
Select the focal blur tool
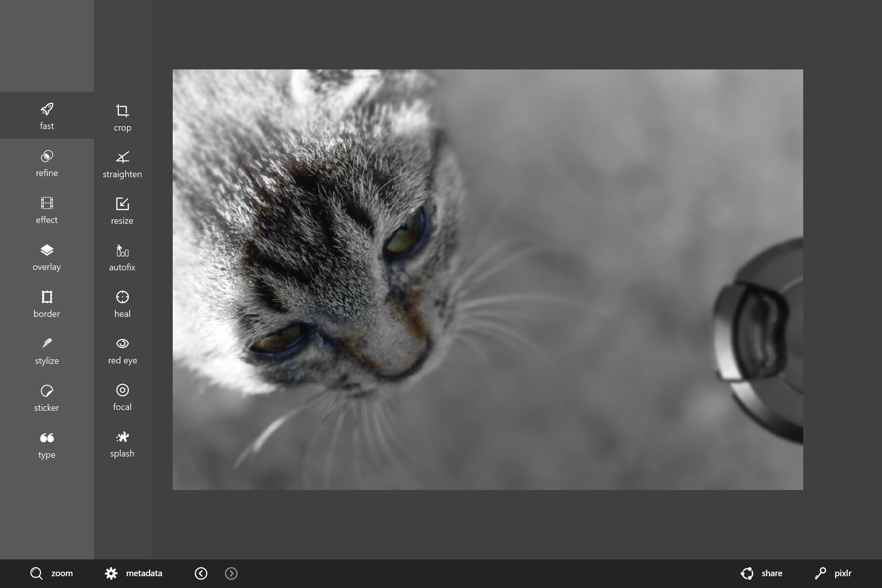[122, 397]
